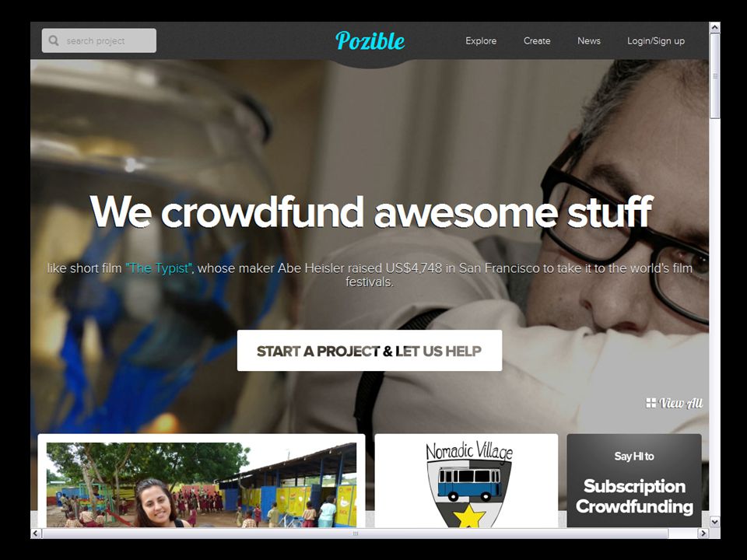Open the Create menu item
747x560 pixels.
click(537, 41)
